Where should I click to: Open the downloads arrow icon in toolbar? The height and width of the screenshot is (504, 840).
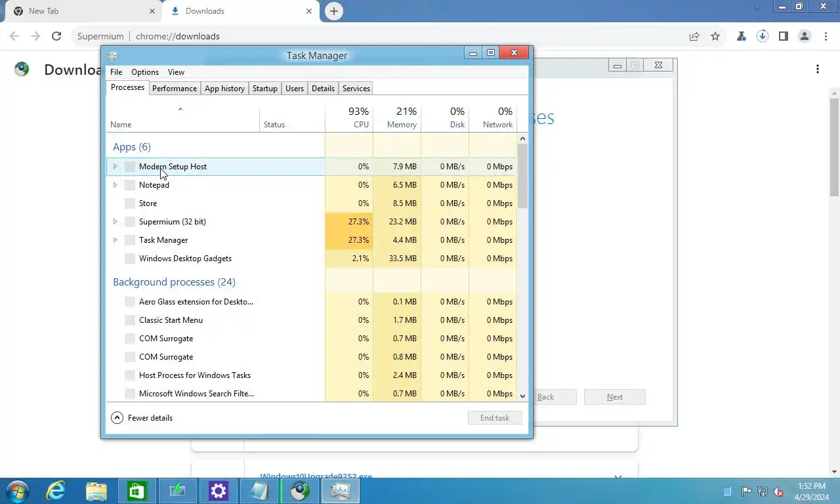click(762, 36)
